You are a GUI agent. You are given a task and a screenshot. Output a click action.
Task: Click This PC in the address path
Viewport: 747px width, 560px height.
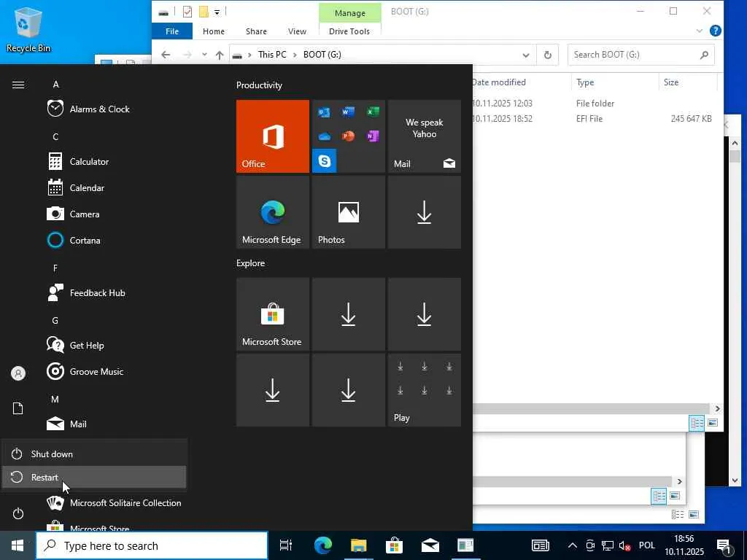tap(272, 55)
